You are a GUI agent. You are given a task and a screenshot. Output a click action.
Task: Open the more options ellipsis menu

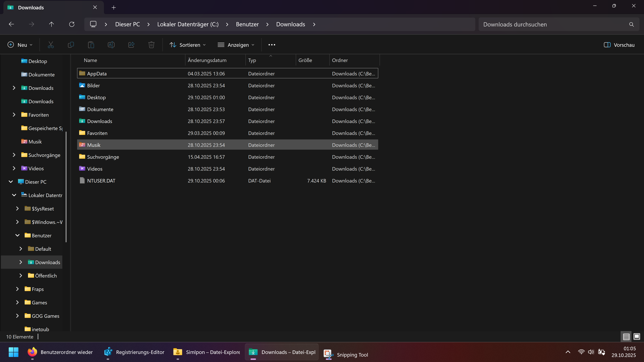click(x=272, y=45)
